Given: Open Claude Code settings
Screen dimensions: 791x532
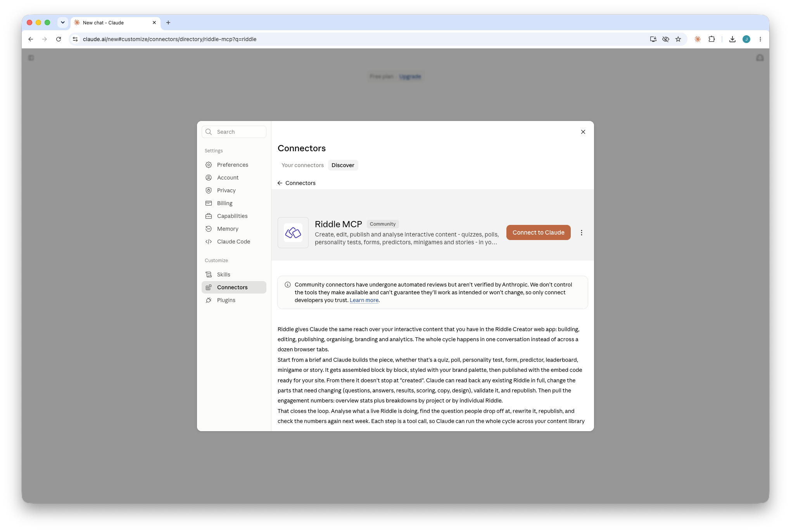Looking at the screenshot, I should point(234,242).
